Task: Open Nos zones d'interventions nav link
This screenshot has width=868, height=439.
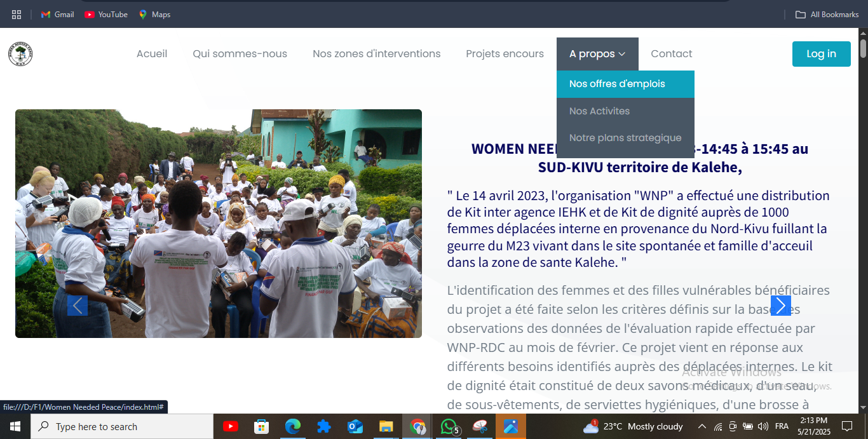Action: (x=377, y=54)
